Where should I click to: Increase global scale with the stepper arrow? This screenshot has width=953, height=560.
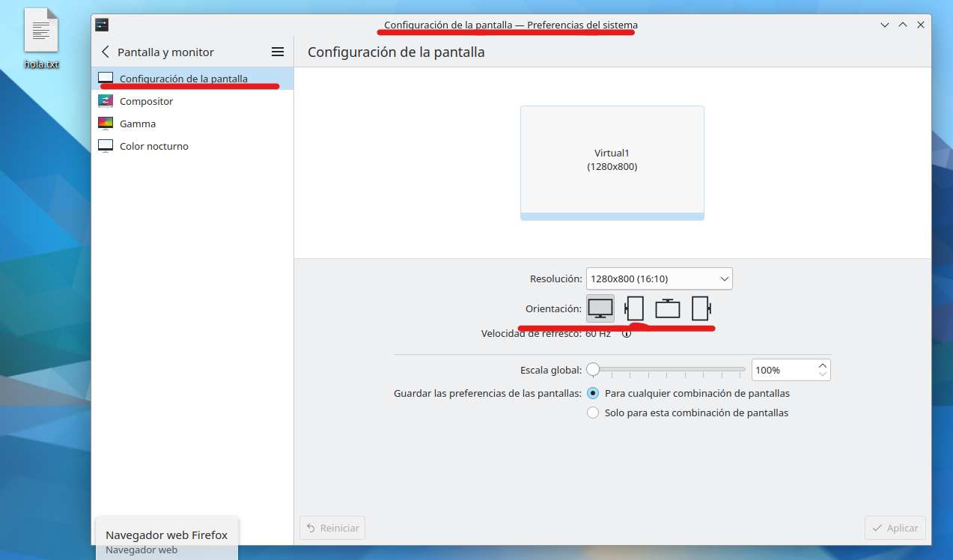coord(822,365)
